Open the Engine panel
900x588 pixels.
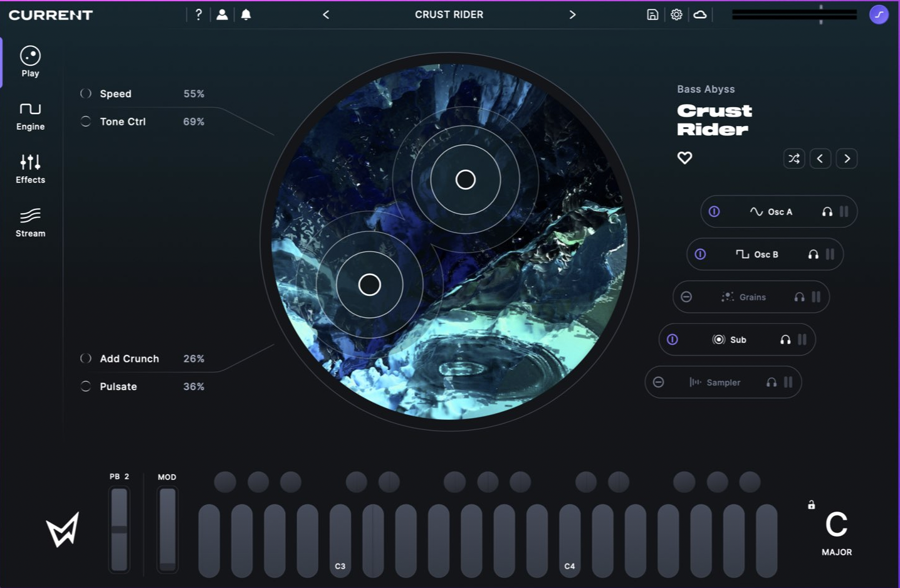[29, 115]
